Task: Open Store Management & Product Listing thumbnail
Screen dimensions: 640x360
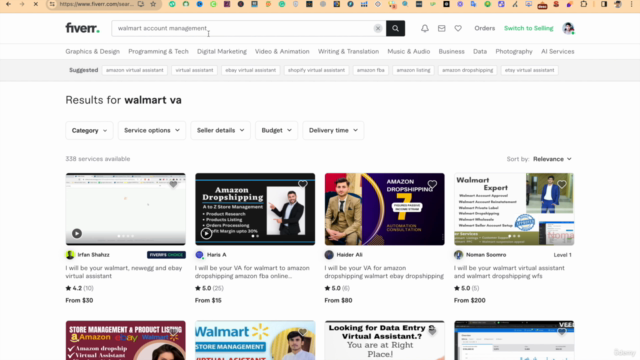Action: click(126, 340)
